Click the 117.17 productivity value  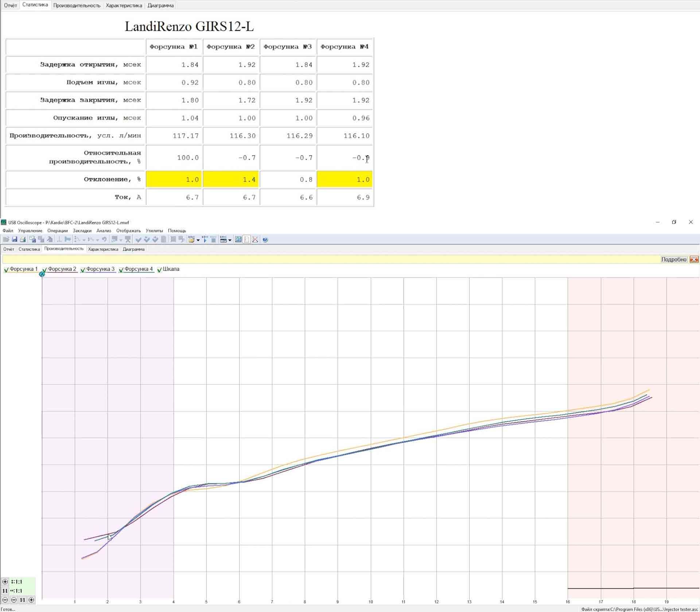click(186, 136)
